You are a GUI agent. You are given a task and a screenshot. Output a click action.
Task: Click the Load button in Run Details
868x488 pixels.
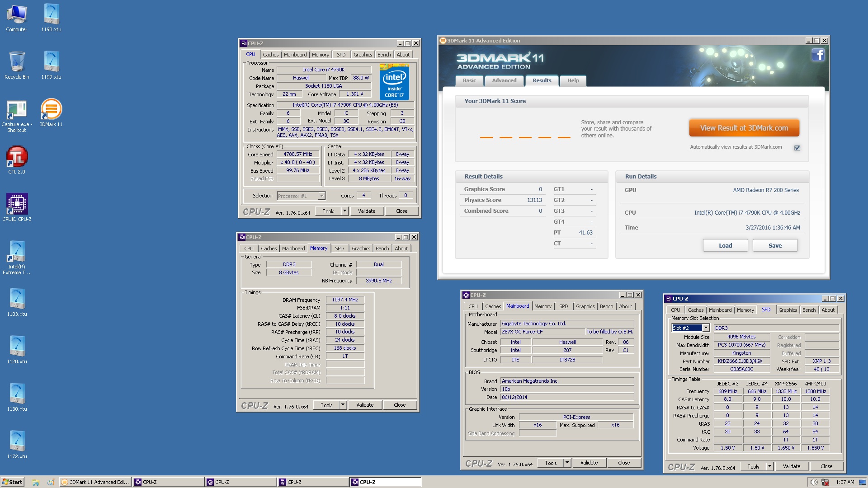725,245
